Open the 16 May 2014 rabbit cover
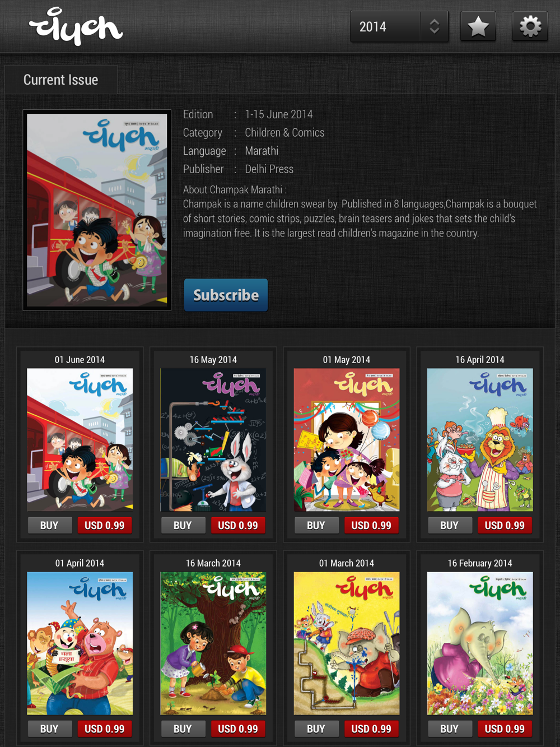The width and height of the screenshot is (560, 747). [x=213, y=439]
